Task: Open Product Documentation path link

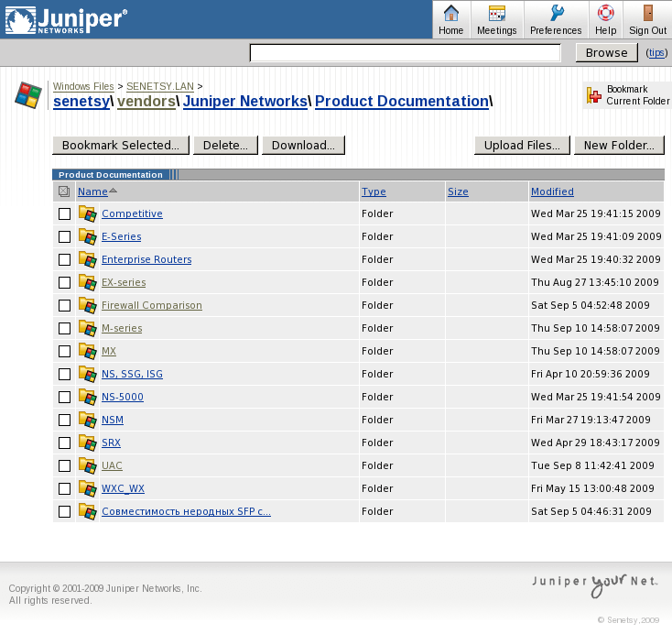Action: [402, 101]
